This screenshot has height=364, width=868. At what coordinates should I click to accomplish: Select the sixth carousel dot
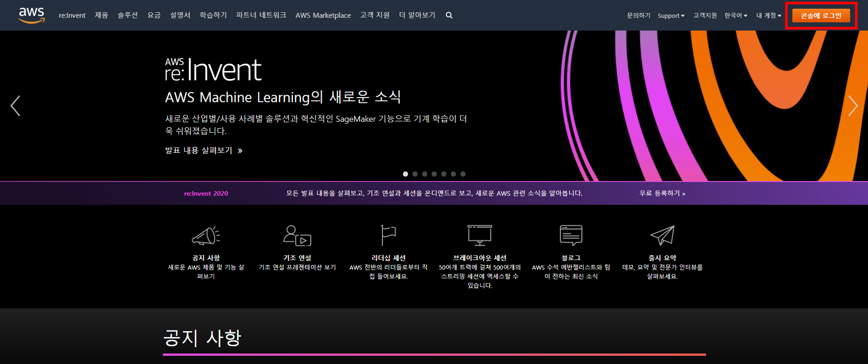(453, 174)
